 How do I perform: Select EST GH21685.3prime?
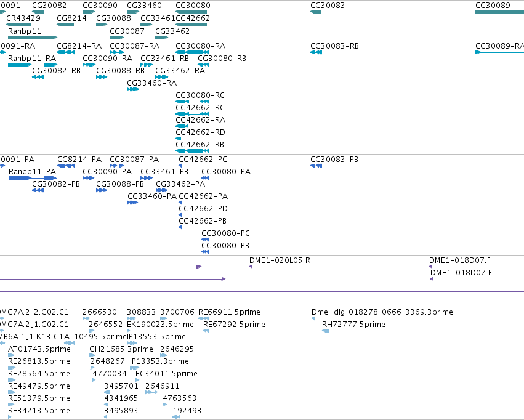point(121,349)
